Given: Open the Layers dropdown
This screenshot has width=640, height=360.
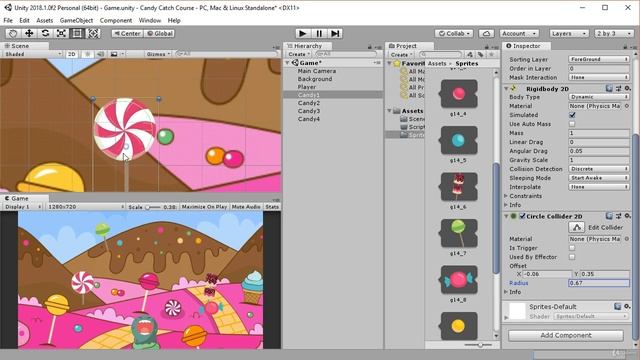Looking at the screenshot, I should pyautogui.click(x=568, y=33).
